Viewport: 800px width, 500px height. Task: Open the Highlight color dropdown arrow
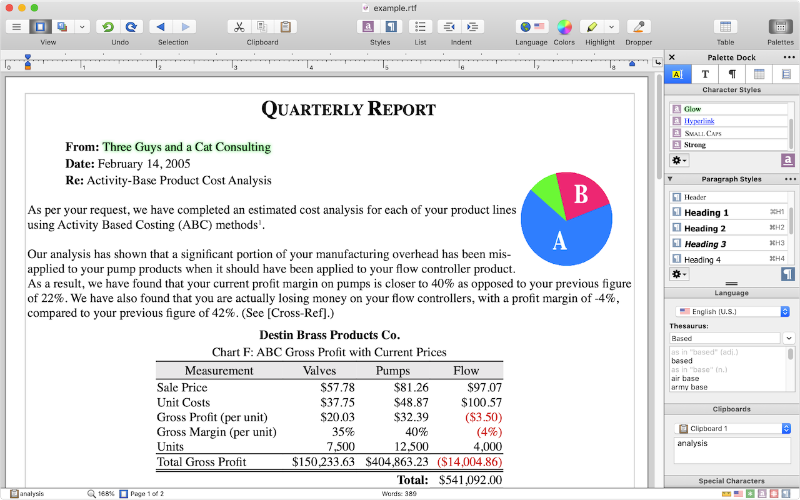612,27
